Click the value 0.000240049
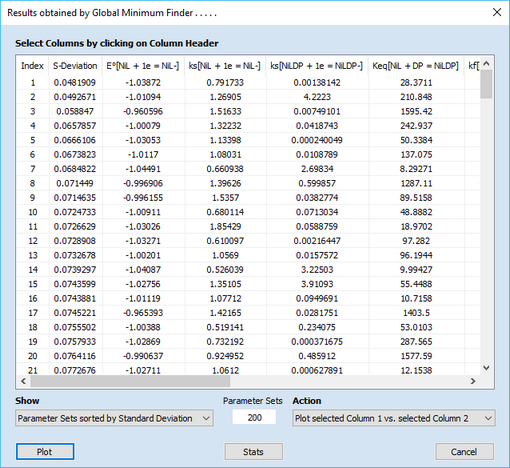510x468 pixels. [317, 140]
